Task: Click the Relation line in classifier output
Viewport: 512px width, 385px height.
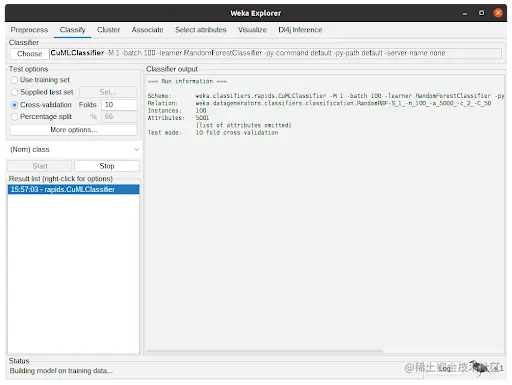Action: click(319, 103)
